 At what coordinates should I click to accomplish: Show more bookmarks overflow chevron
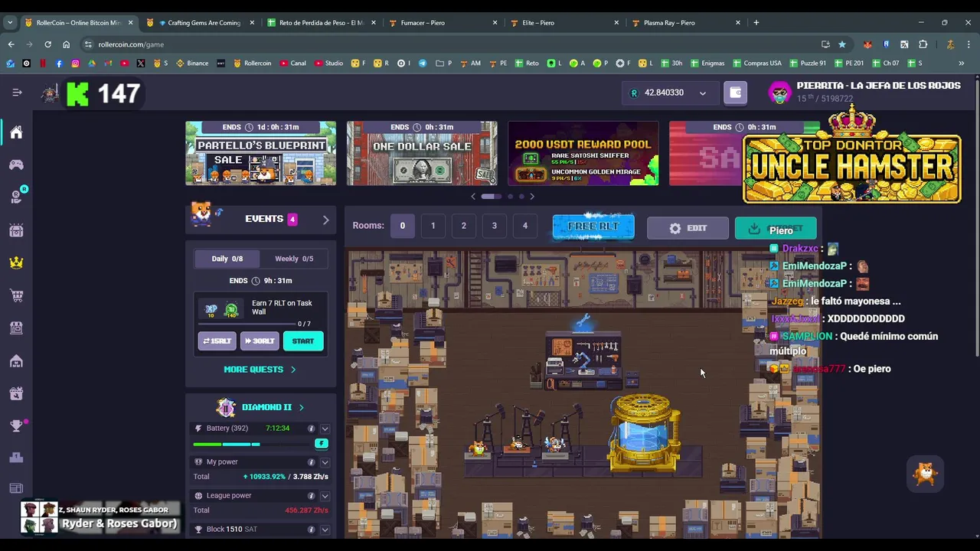(962, 63)
